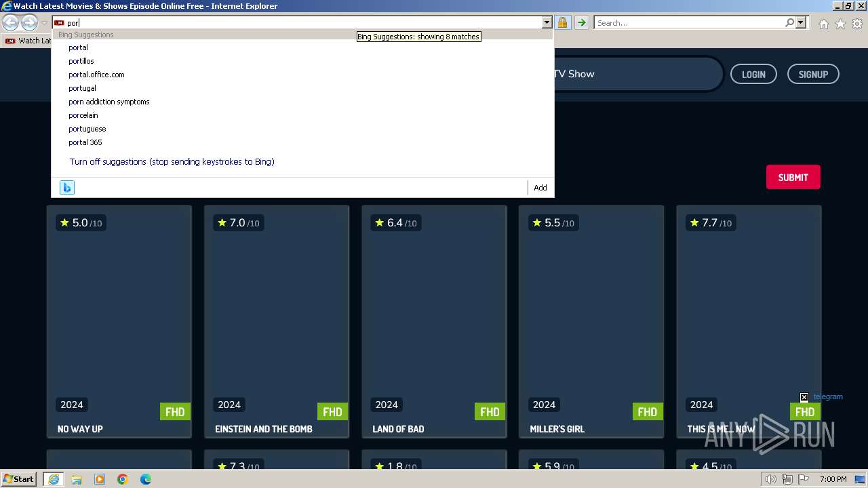The width and height of the screenshot is (868, 488).
Task: Click the LOGIN button
Action: click(753, 75)
